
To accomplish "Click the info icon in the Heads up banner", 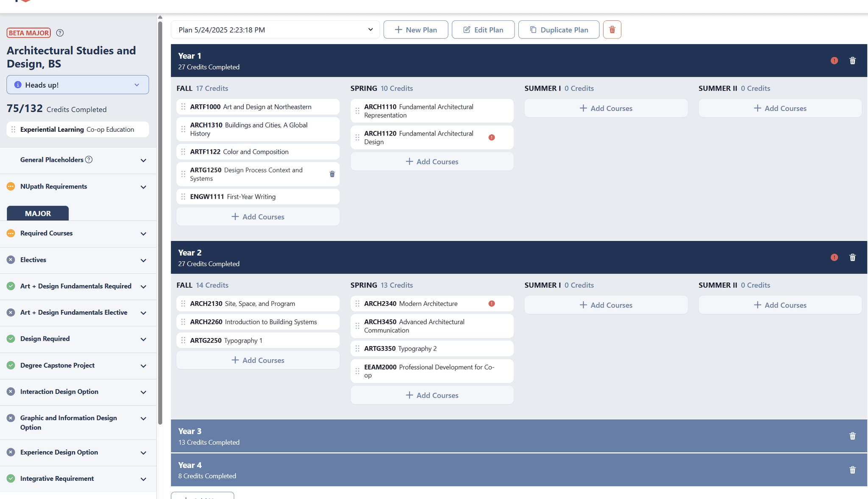I will click(x=17, y=84).
